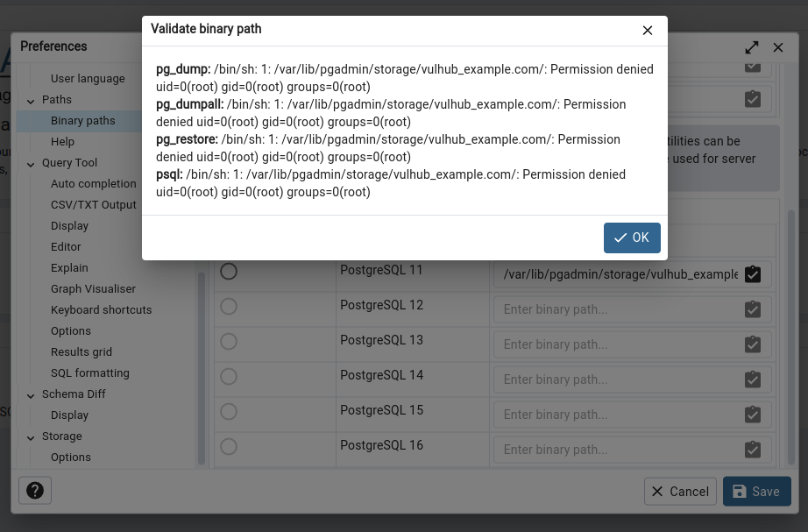This screenshot has width=808, height=532.
Task: Open Preferences help question mark button
Action: [x=35, y=490]
